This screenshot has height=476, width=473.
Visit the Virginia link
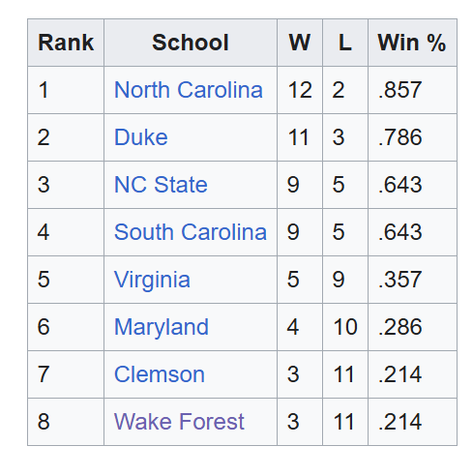click(x=152, y=280)
